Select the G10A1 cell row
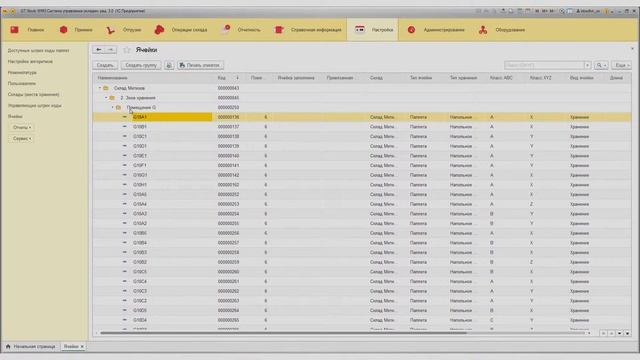This screenshot has height=360, width=640. 362,117
